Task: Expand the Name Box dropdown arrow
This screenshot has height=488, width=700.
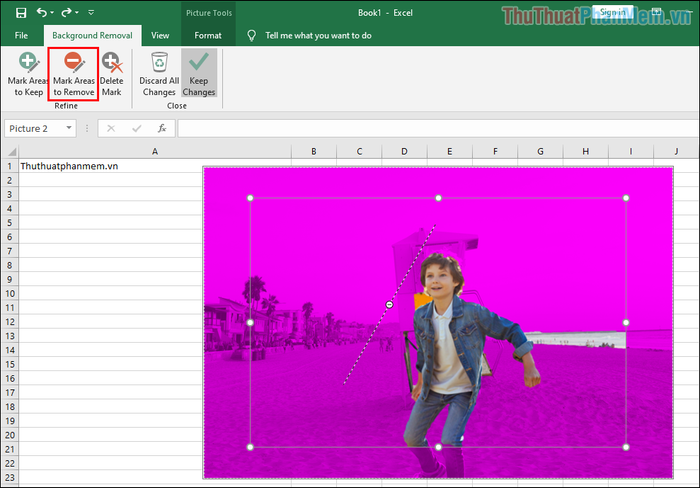Action: pyautogui.click(x=69, y=128)
